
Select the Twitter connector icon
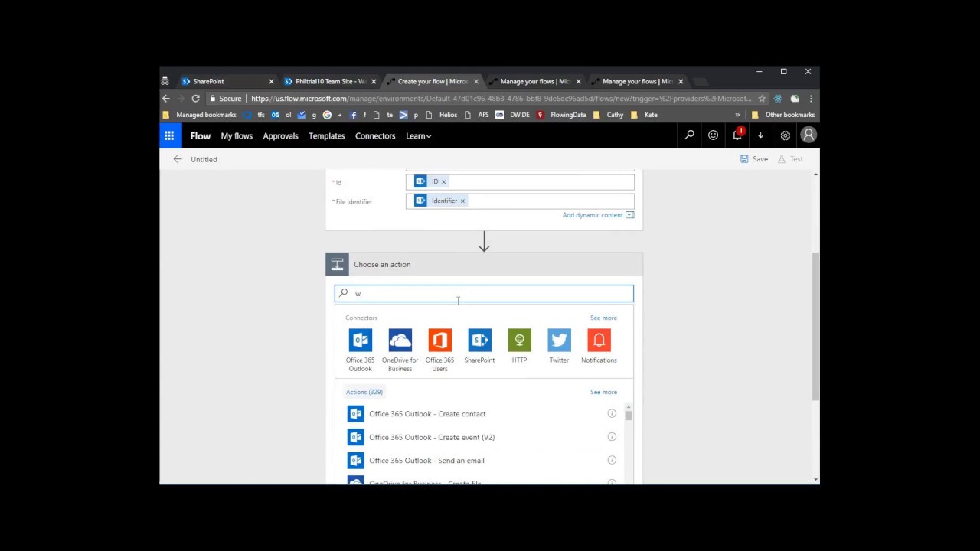click(559, 340)
